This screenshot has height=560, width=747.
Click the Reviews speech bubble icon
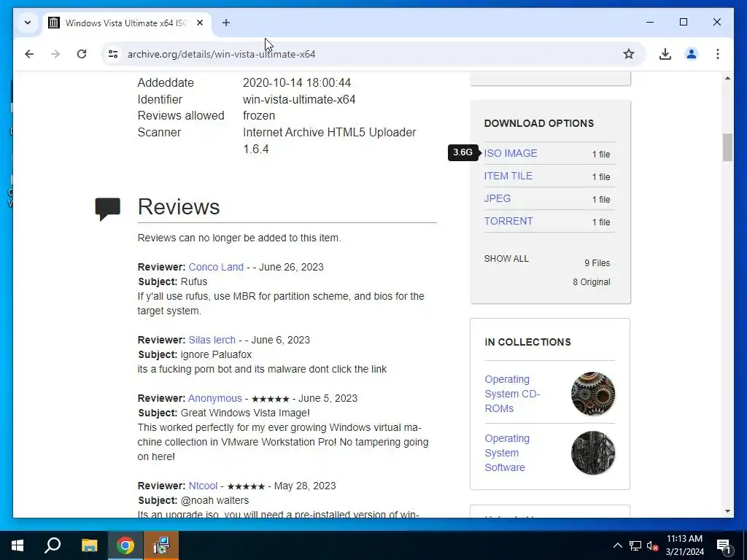click(x=108, y=209)
